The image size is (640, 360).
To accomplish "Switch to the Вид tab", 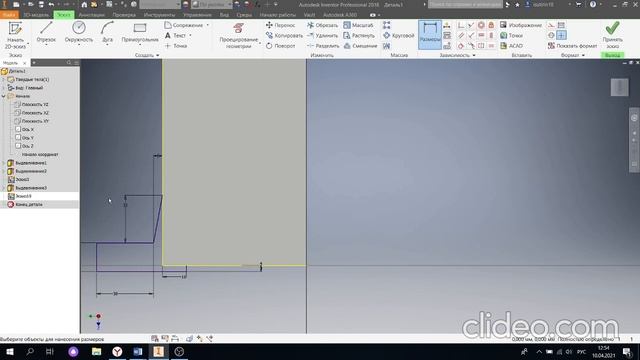I will pyautogui.click(x=224, y=15).
